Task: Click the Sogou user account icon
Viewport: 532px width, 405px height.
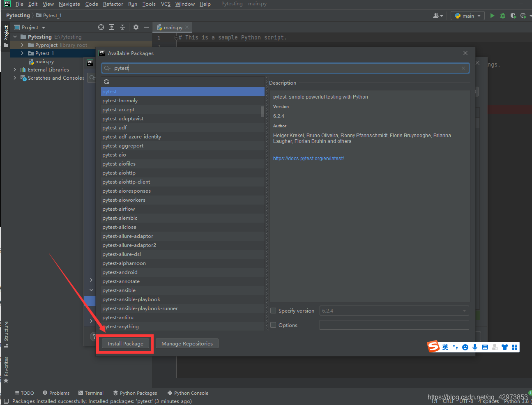Action: tap(495, 347)
